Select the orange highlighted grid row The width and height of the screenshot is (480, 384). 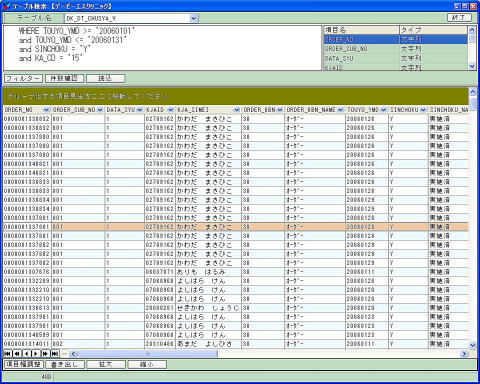235,227
